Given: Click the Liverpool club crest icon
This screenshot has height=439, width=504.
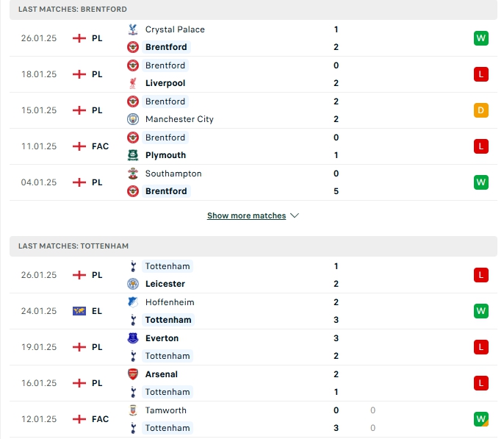Looking at the screenshot, I should point(133,83).
